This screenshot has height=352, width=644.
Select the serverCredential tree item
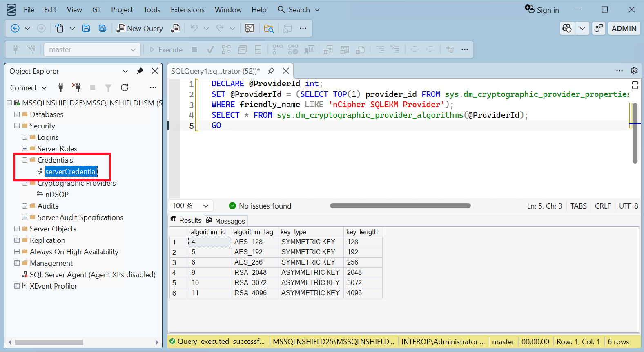pyautogui.click(x=71, y=172)
